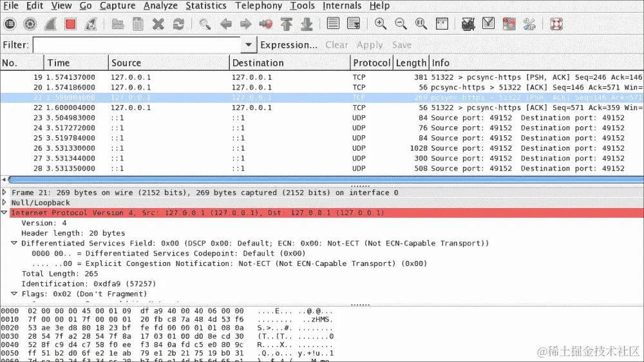Select packet 26 with length 1028

click(x=322, y=148)
